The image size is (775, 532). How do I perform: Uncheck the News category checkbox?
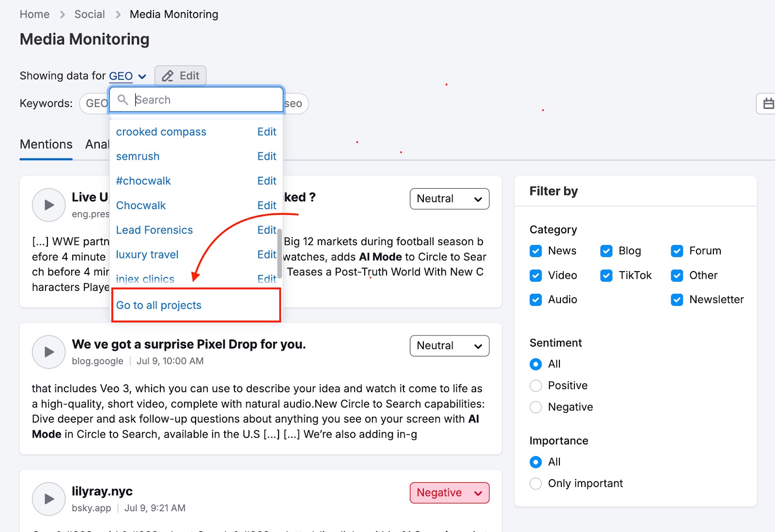pyautogui.click(x=536, y=251)
